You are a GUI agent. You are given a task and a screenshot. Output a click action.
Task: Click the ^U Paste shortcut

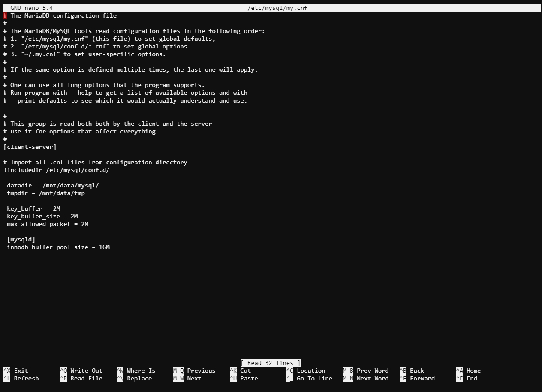(x=244, y=378)
